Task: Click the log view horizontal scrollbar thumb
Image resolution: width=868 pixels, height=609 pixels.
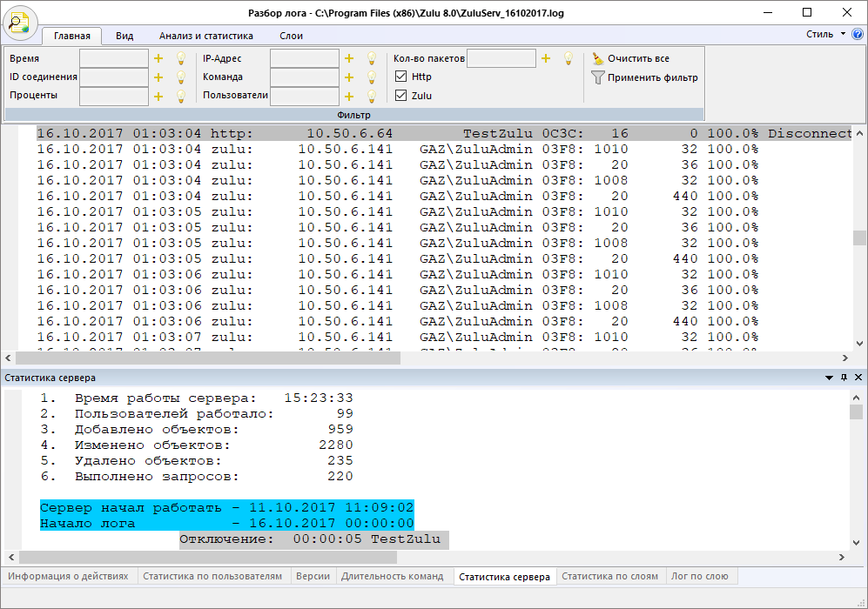Action: 207,358
